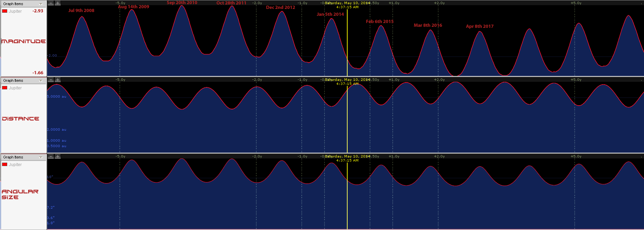Screen dimensions: 644x230
Task: Click Jupiter red color swatch in Magnitude panel
Action: pyautogui.click(x=5, y=11)
